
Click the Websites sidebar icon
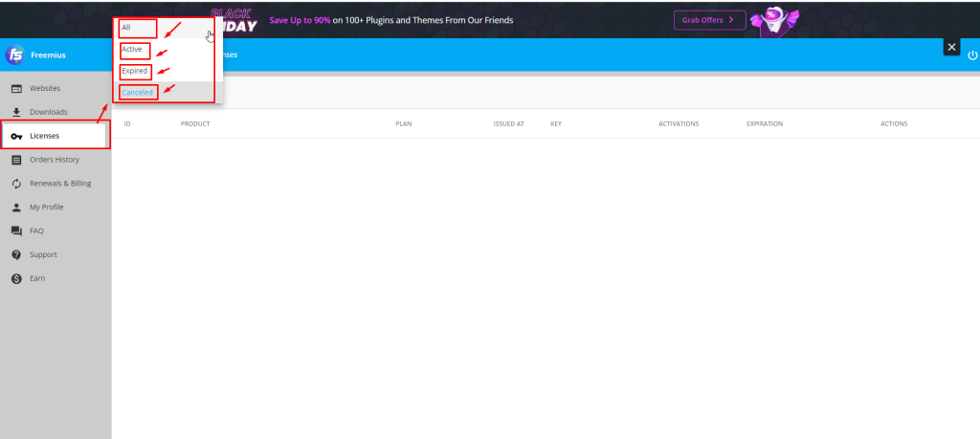coord(17,89)
